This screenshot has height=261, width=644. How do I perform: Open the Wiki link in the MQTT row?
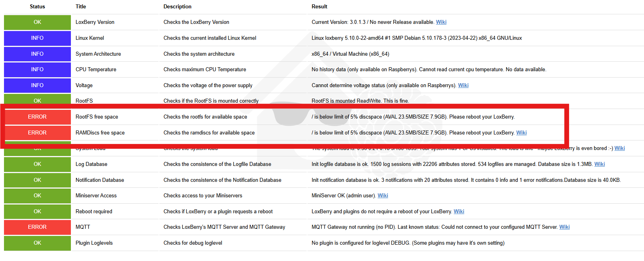coord(564,227)
